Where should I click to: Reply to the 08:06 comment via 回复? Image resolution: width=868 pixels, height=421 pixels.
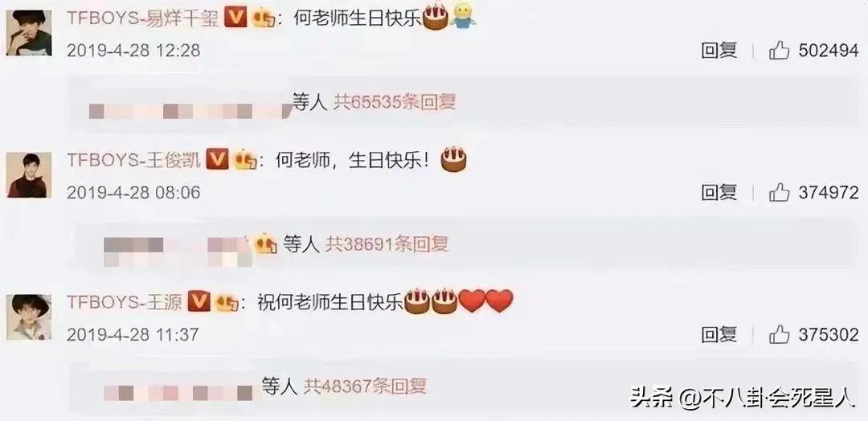[719, 193]
